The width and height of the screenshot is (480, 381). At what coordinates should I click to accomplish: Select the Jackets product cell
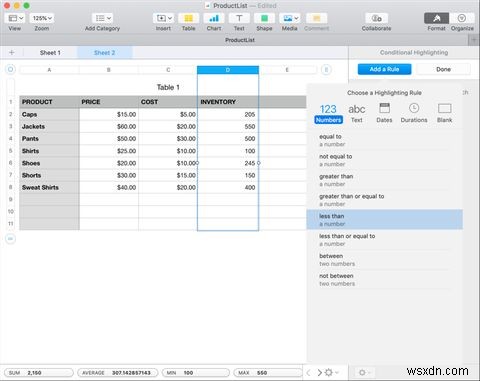tap(49, 127)
